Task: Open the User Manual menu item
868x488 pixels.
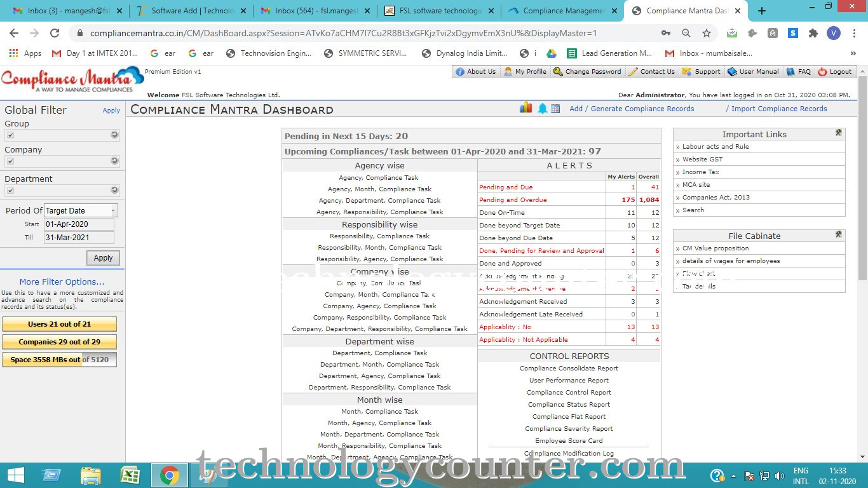Action: [x=753, y=72]
